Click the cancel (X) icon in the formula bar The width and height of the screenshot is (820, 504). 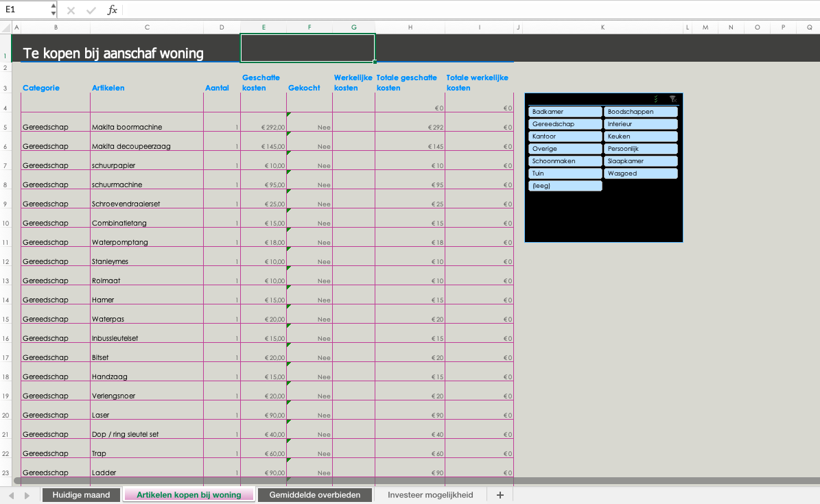point(71,10)
